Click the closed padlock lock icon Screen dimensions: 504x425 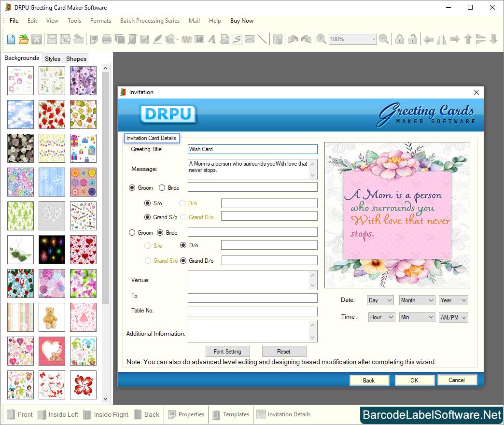pyautogui.click(x=400, y=39)
